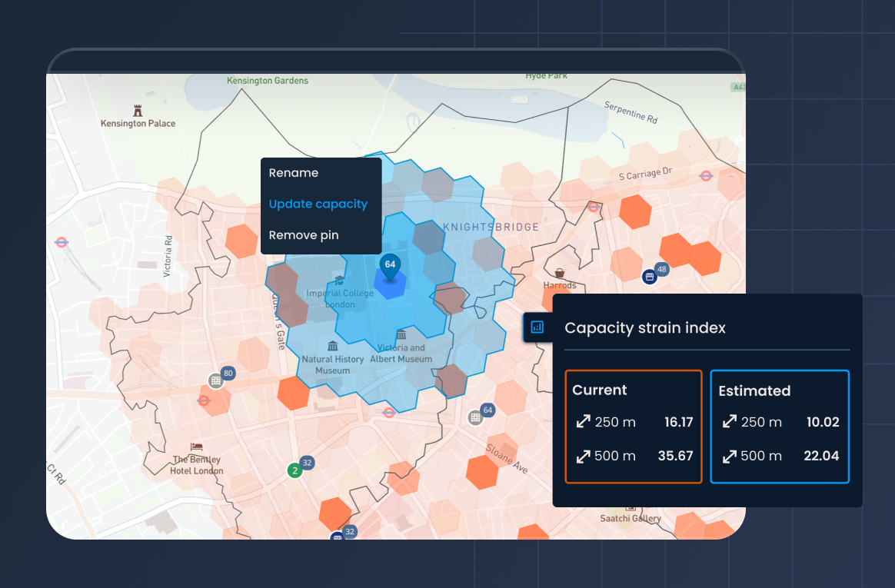Image resolution: width=895 pixels, height=588 pixels.
Task: Select the Current strain index card
Action: [633, 426]
